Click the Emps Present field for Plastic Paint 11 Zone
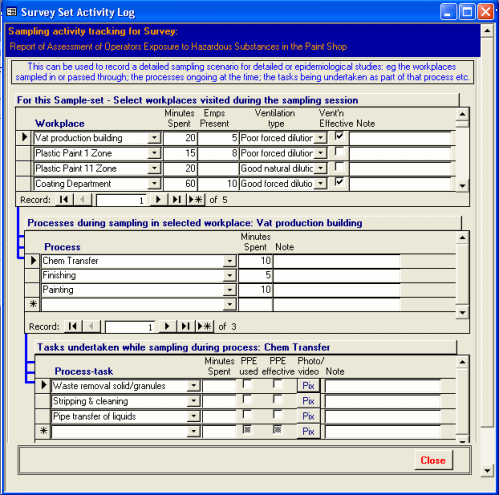 pos(218,168)
